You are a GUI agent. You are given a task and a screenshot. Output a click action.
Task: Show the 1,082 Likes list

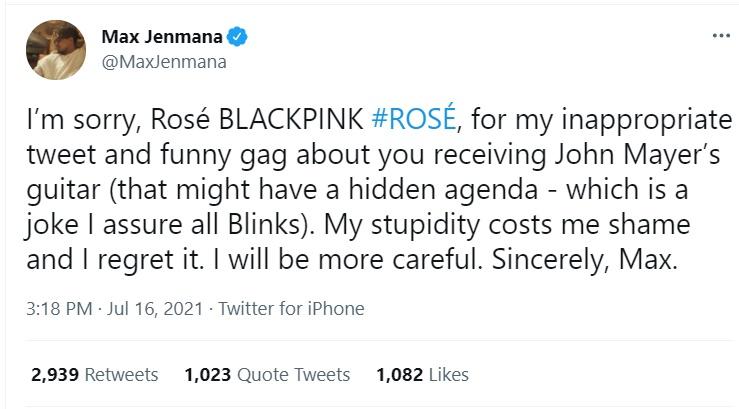click(x=422, y=375)
